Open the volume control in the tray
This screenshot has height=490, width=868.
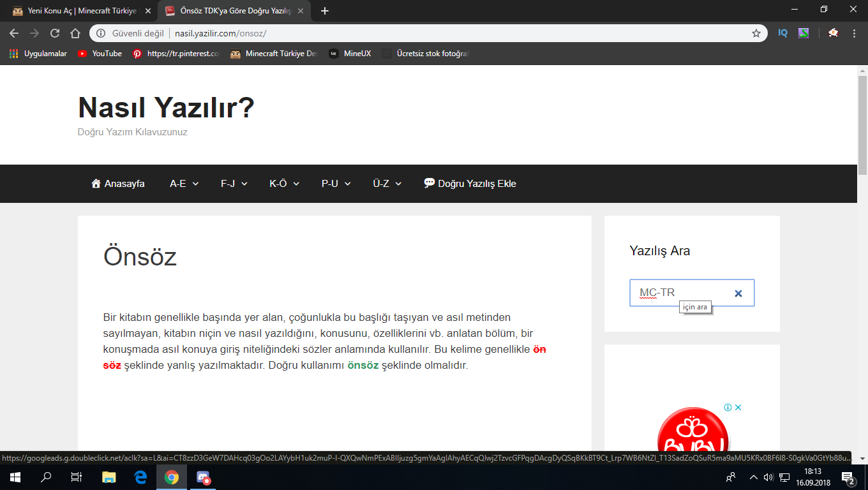point(768,477)
